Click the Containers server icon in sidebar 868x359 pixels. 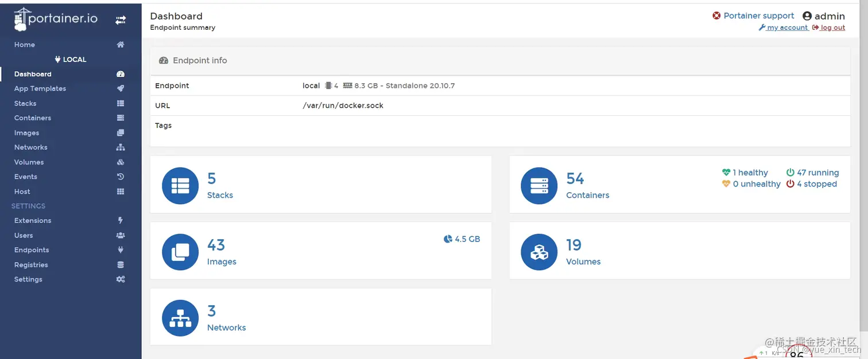click(x=121, y=118)
